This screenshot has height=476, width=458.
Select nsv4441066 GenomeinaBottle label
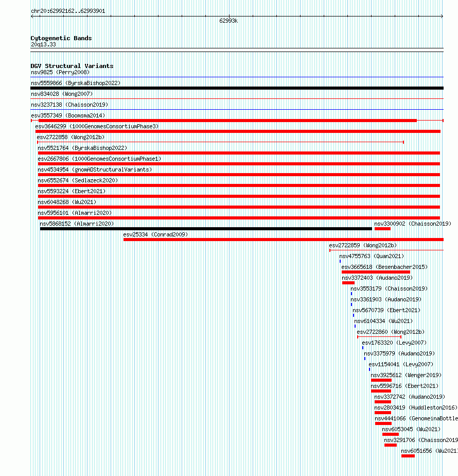tap(416, 419)
